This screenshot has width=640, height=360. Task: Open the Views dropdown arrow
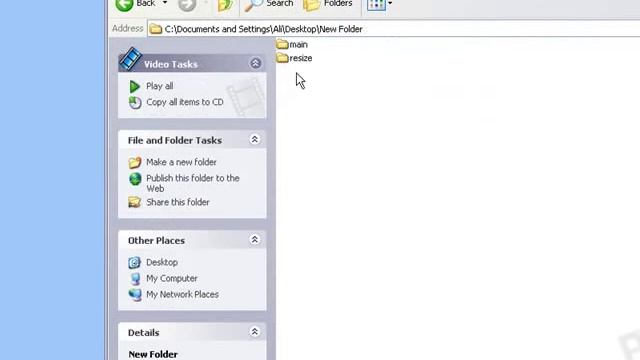[390, 4]
